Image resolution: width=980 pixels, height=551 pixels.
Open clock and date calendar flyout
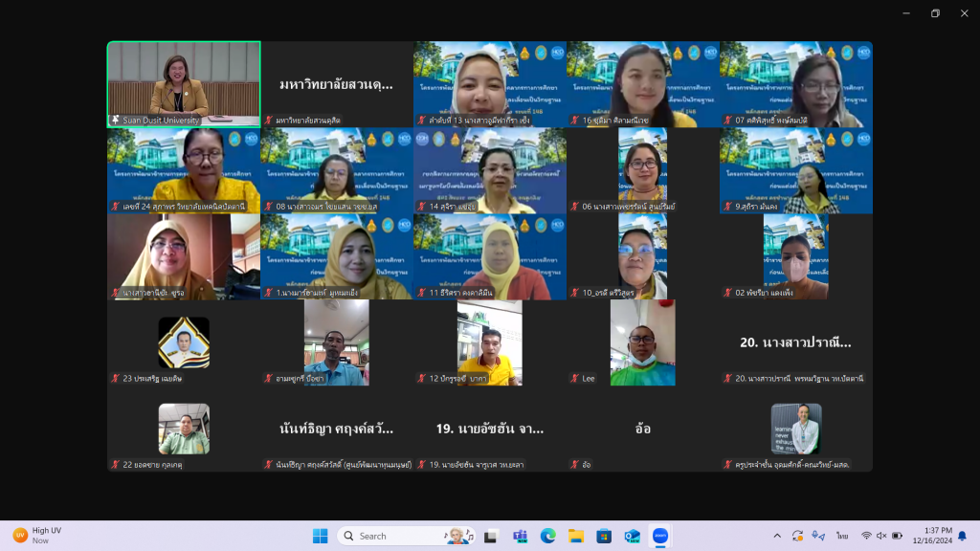(x=938, y=536)
